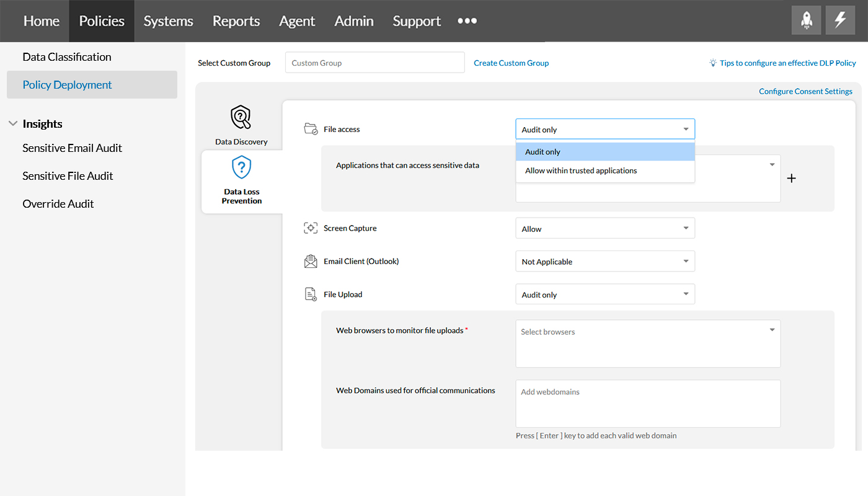Image resolution: width=868 pixels, height=496 pixels.
Task: Collapse the Insights section chevron
Action: 12,124
